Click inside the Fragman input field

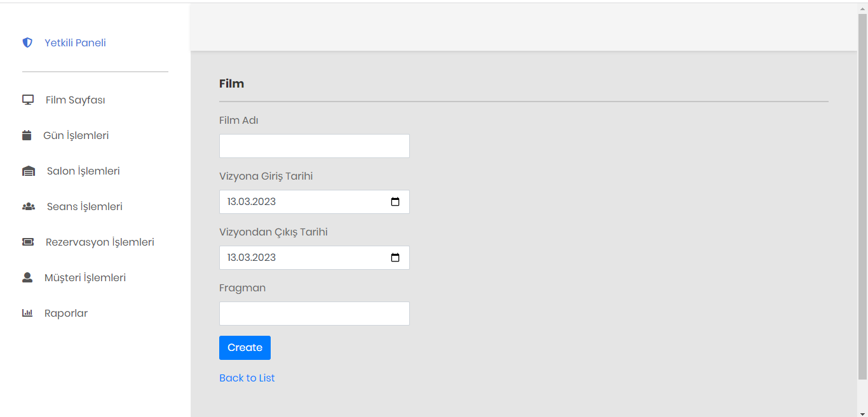(314, 313)
